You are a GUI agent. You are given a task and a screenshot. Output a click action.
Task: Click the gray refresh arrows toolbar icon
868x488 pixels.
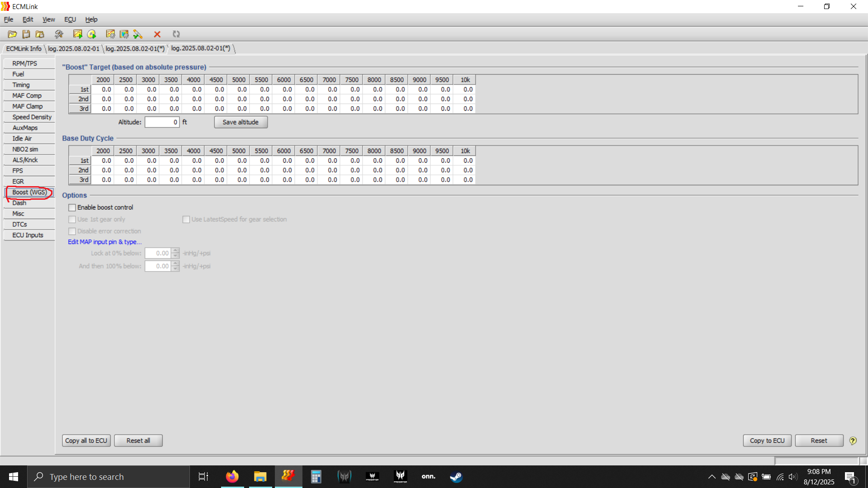(x=176, y=34)
